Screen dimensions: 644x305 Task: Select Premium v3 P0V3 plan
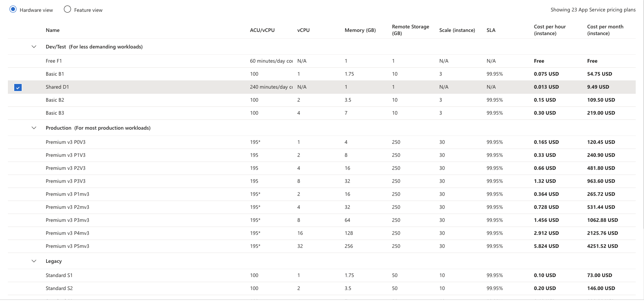pos(65,142)
